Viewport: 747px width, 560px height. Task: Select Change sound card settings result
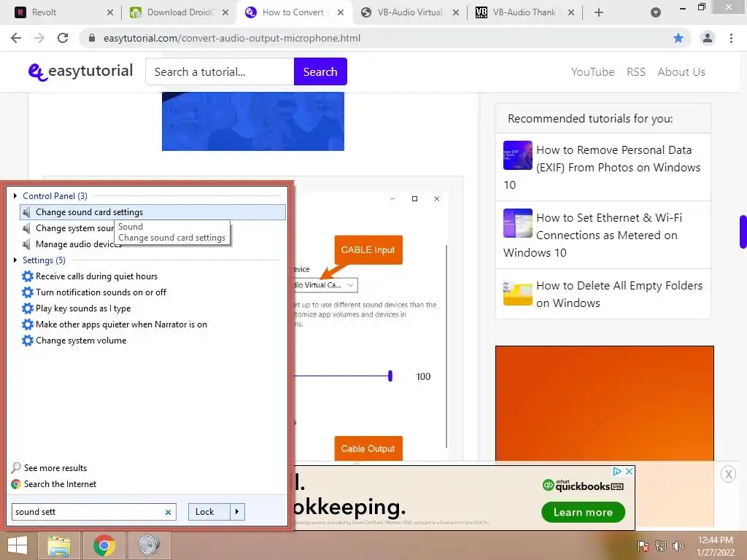(153, 212)
